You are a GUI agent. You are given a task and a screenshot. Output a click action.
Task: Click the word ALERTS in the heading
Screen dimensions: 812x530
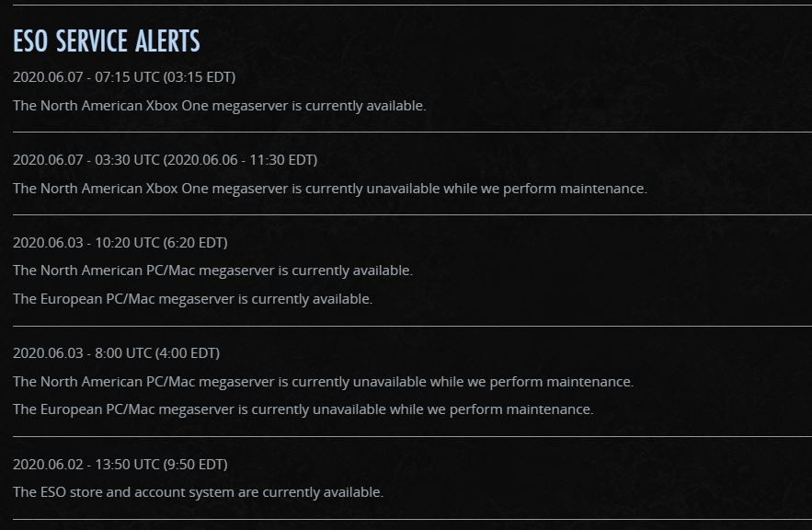point(167,40)
